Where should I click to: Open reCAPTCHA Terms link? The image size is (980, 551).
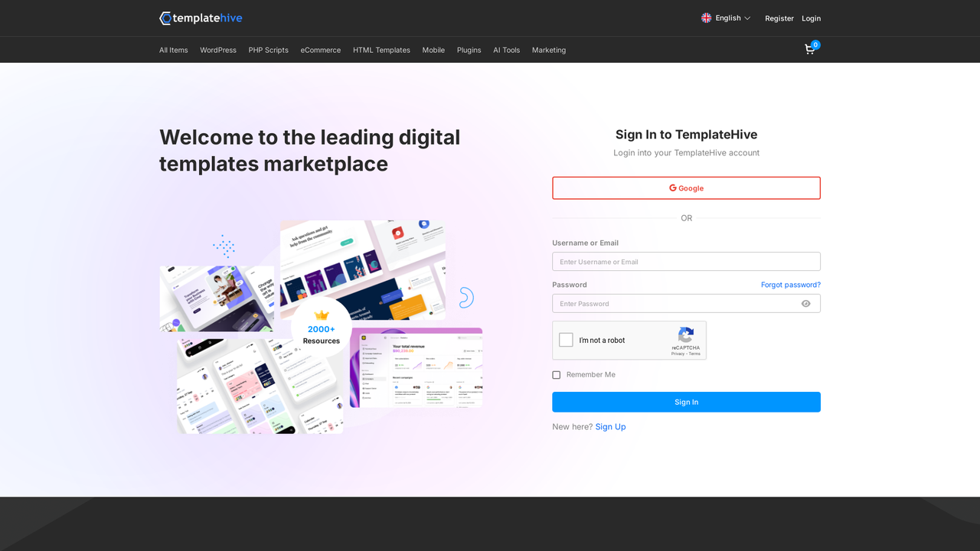coord(694,354)
